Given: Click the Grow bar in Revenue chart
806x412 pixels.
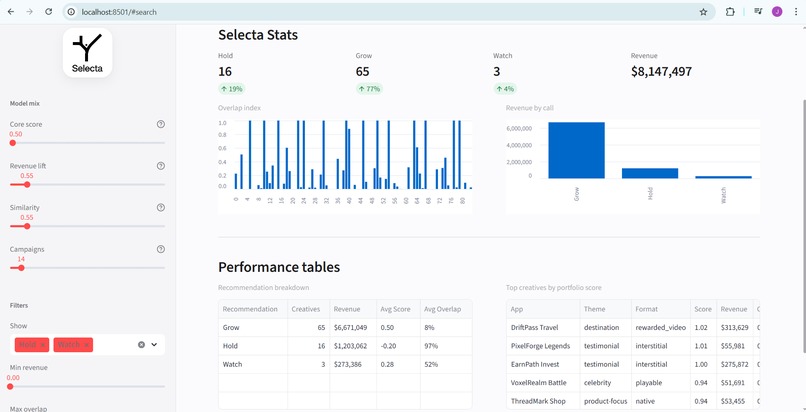Looking at the screenshot, I should tap(576, 151).
